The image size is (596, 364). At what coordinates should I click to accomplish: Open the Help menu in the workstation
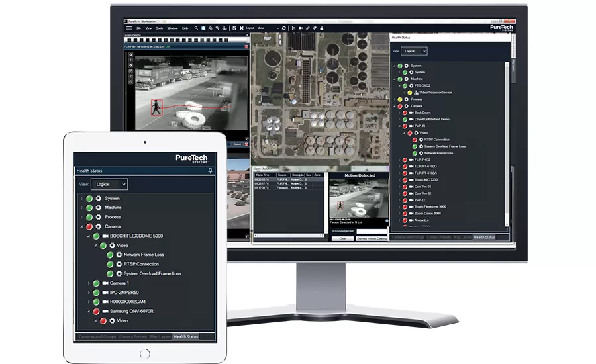pyautogui.click(x=185, y=28)
